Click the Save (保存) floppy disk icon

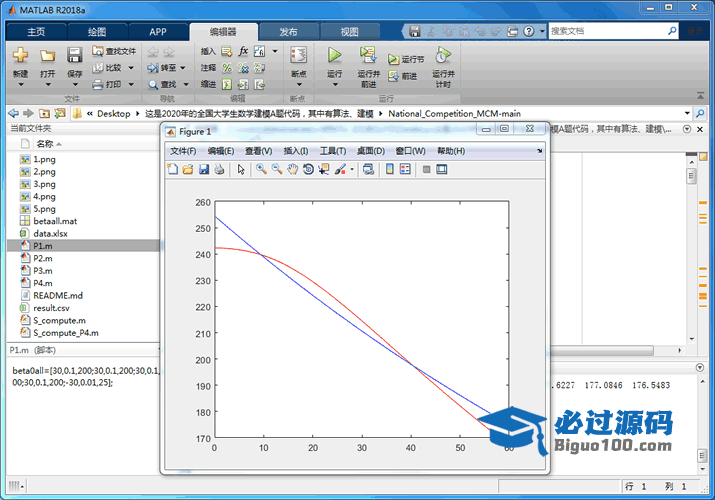[x=74, y=55]
